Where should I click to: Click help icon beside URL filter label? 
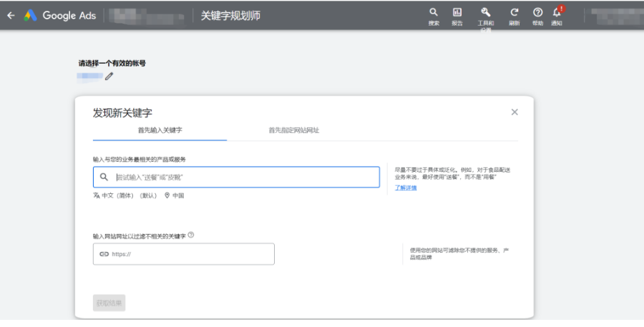pyautogui.click(x=191, y=235)
